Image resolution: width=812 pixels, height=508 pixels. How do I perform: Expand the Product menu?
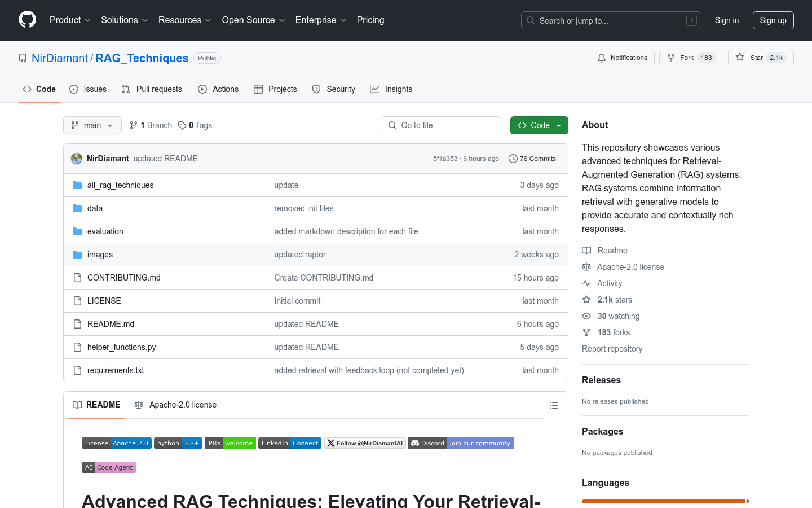tap(70, 20)
